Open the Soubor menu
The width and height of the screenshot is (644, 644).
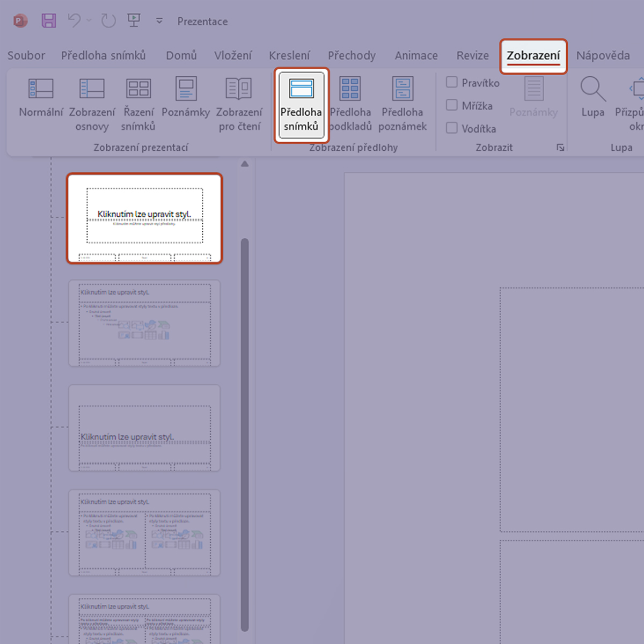pyautogui.click(x=26, y=55)
